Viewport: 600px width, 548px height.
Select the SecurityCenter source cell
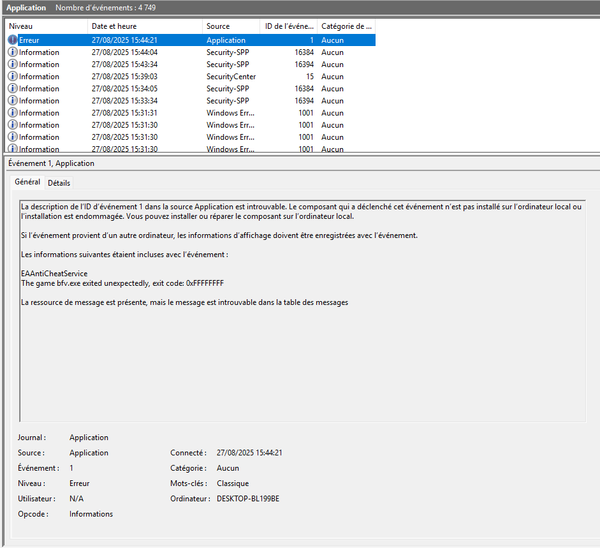[230, 76]
